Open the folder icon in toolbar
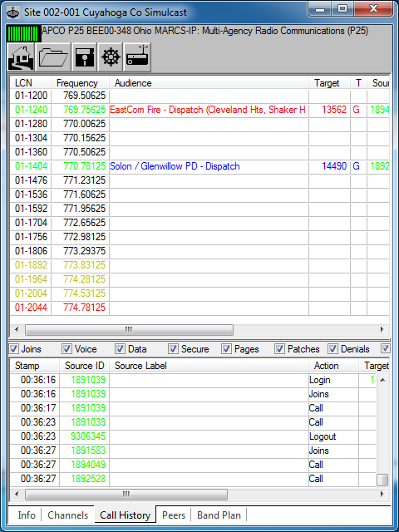Viewport: 399px width, 532px height. (x=53, y=57)
